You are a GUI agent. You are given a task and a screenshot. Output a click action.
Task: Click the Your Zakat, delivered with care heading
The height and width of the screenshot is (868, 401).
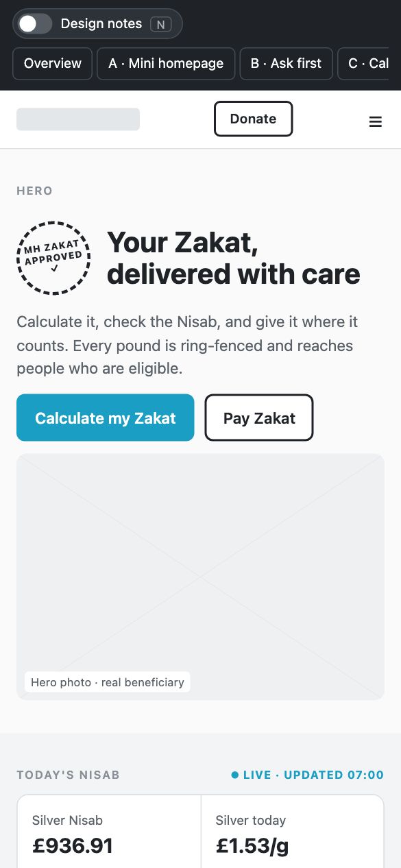pyautogui.click(x=234, y=258)
